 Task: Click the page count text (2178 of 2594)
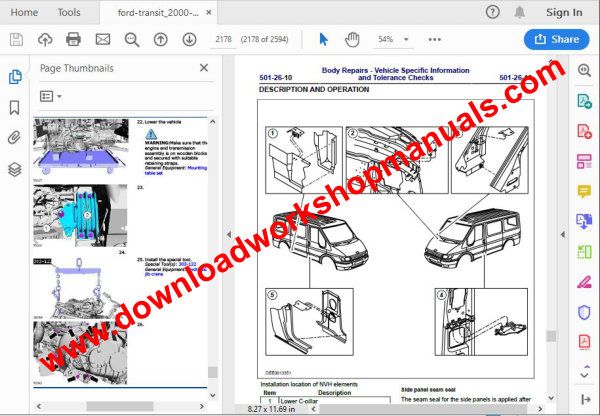pyautogui.click(x=264, y=39)
